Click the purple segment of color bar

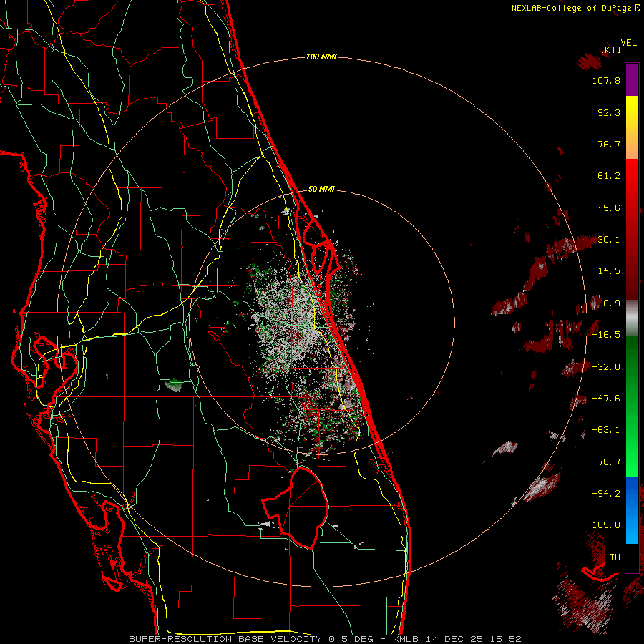click(632, 79)
